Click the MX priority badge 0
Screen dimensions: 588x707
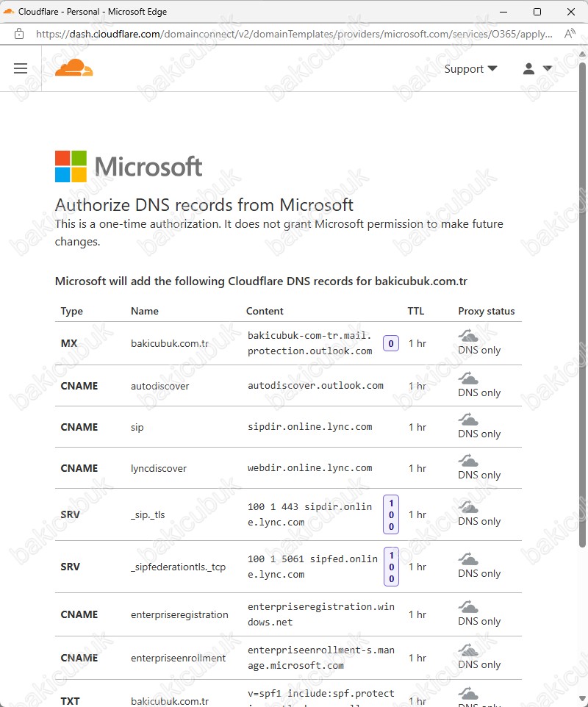(x=391, y=344)
